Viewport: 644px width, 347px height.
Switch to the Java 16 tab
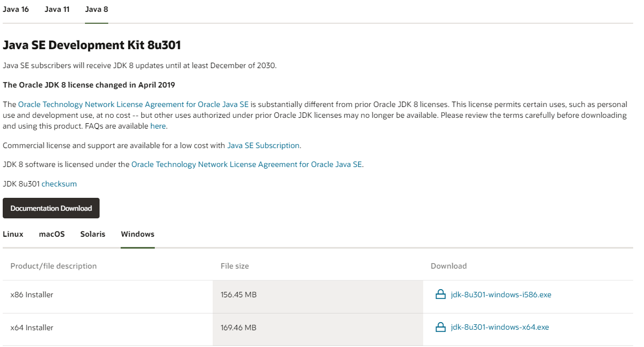pos(16,10)
